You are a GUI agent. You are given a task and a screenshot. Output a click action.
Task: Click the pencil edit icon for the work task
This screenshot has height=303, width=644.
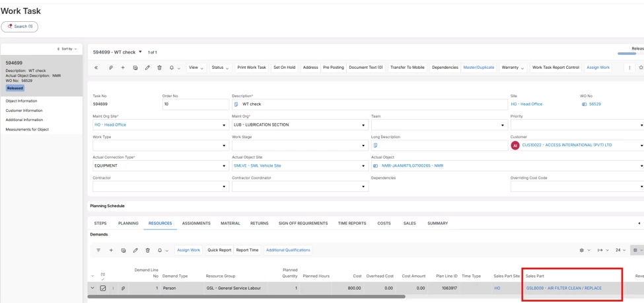147,67
